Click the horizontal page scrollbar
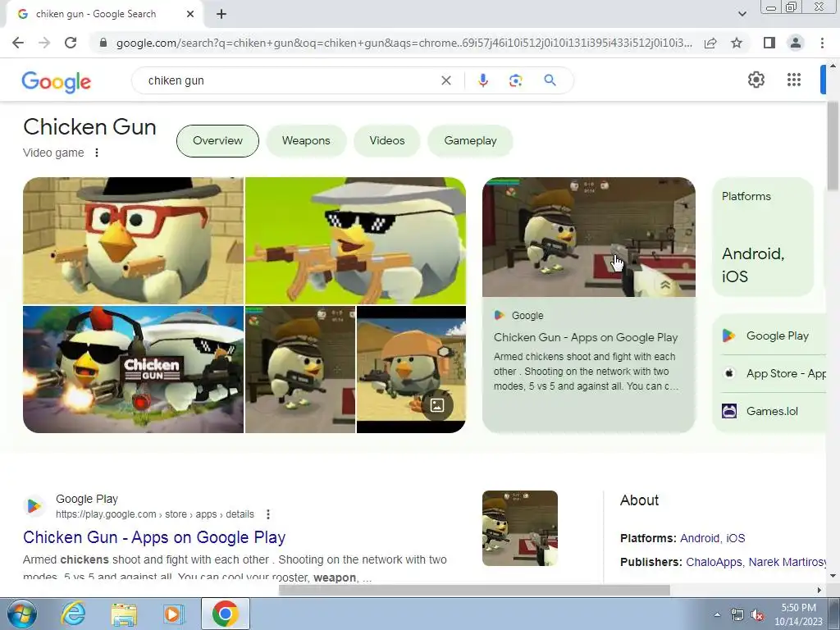Image resolution: width=840 pixels, height=630 pixels. [474, 590]
